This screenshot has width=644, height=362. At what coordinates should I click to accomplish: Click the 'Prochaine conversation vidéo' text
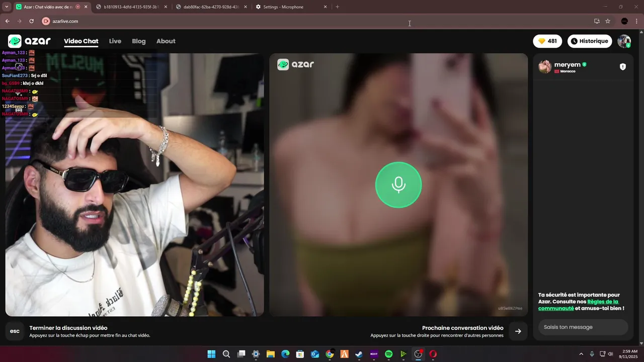pos(463,328)
